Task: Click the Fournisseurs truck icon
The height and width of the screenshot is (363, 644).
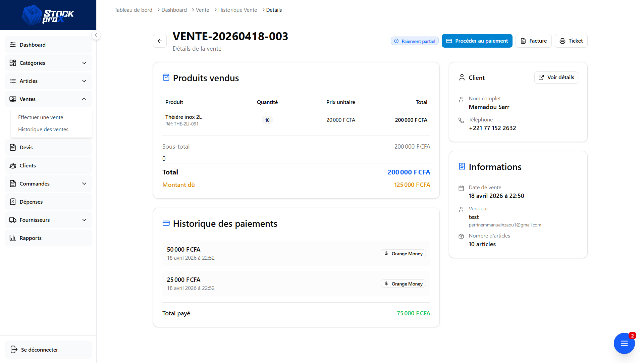Action: click(13, 220)
